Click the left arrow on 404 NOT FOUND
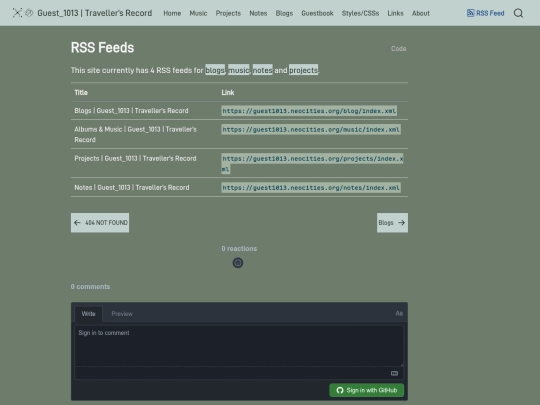This screenshot has height=405, width=540. point(77,222)
